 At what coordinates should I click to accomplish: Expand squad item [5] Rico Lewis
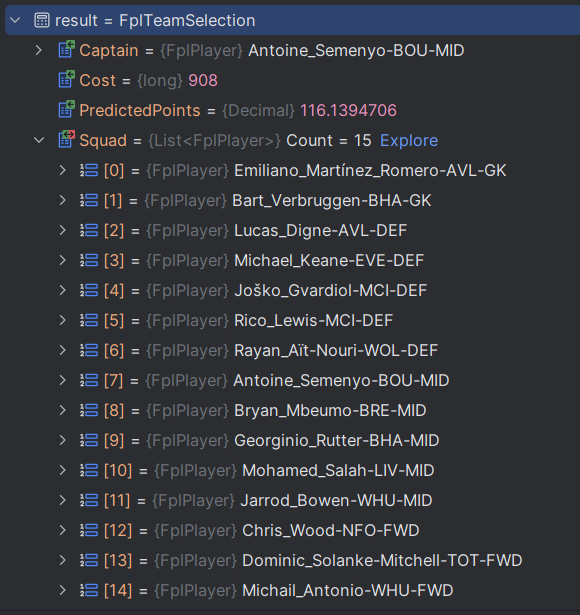(62, 320)
